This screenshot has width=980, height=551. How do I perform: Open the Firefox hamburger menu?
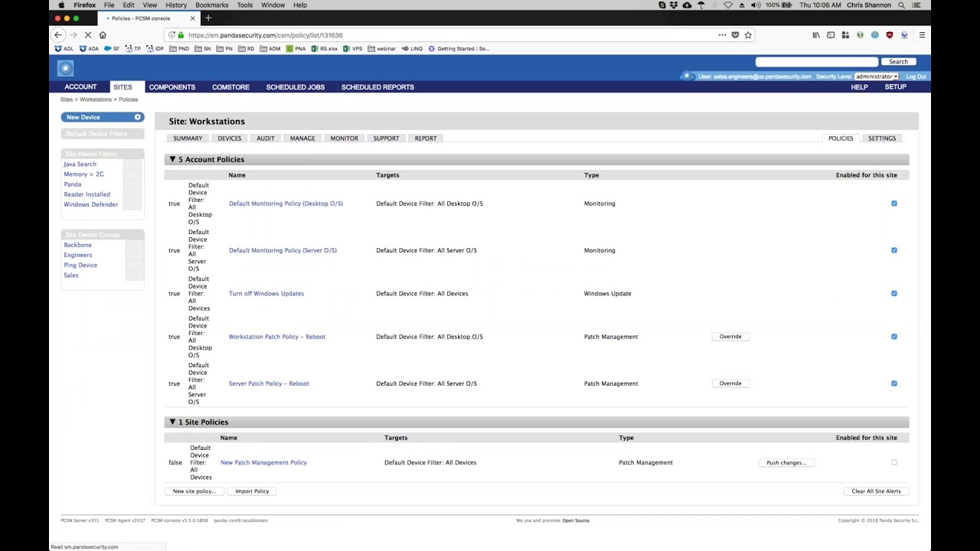click(x=922, y=35)
